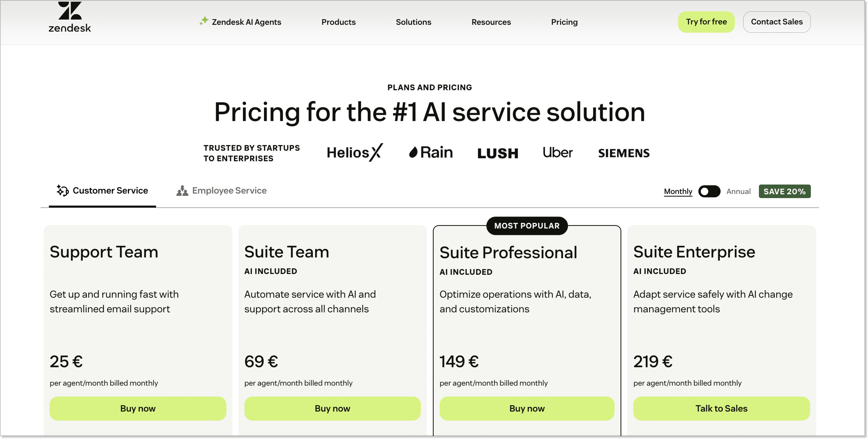868x439 pixels.
Task: Toggle the billing period switch
Action: [709, 191]
